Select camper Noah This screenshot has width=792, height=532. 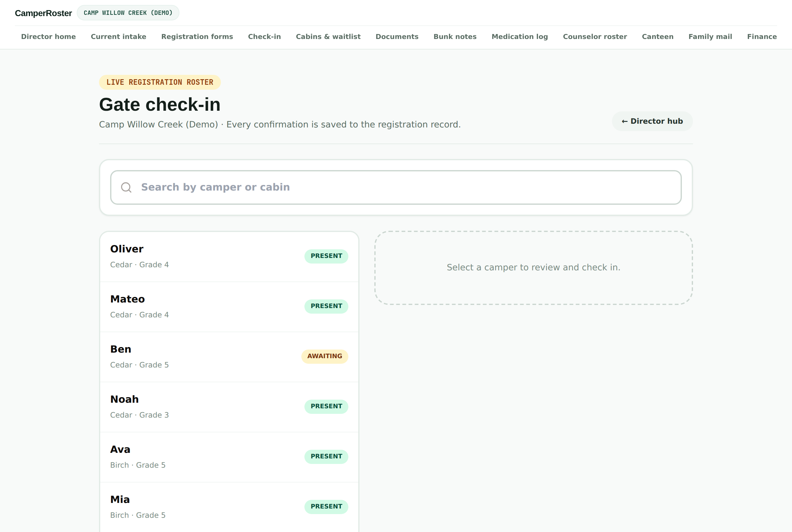(x=229, y=407)
